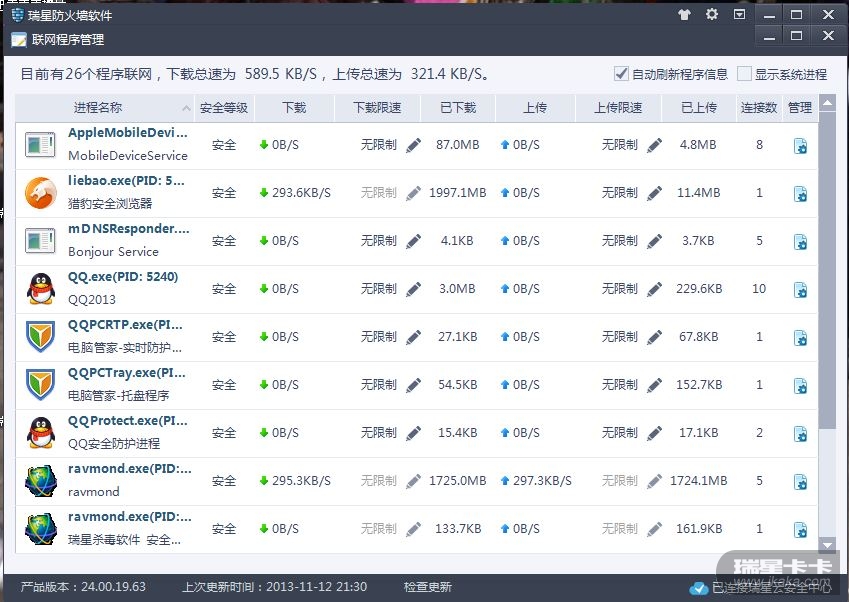Screen dimensions: 849x602
Task: Edit upload limit for AppleMobileDevice row
Action: pos(654,145)
